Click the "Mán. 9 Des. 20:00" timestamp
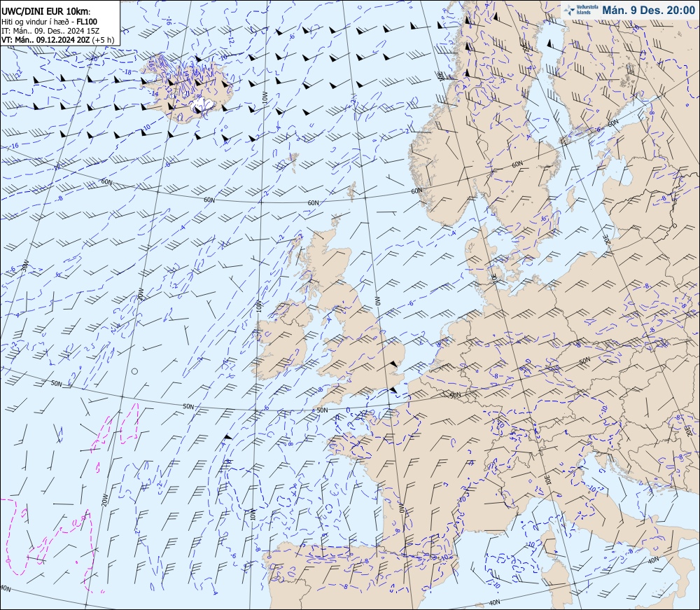Image resolution: width=700 pixels, height=610 pixels. click(648, 11)
